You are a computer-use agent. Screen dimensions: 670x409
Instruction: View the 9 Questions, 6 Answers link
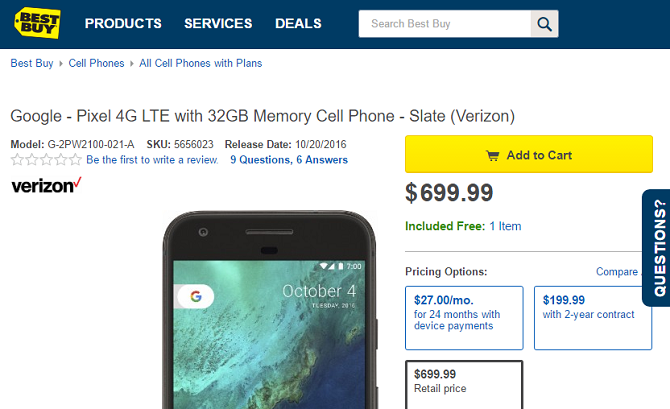(x=289, y=160)
